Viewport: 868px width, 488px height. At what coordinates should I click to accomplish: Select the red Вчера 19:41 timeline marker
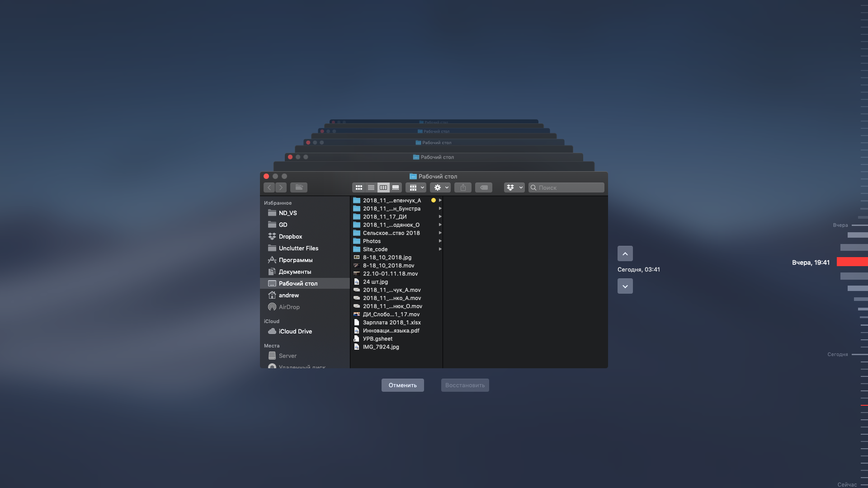(x=852, y=262)
